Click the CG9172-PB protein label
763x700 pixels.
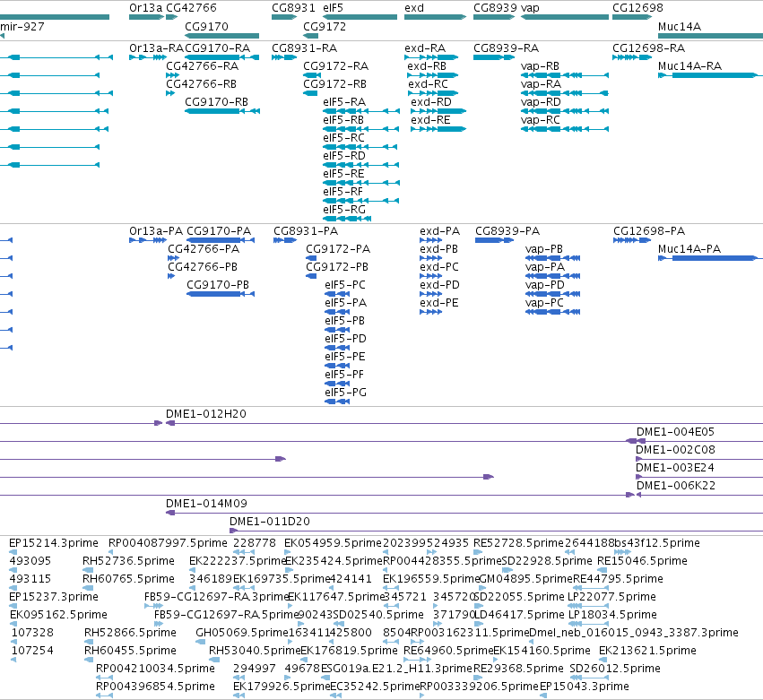pyautogui.click(x=337, y=267)
